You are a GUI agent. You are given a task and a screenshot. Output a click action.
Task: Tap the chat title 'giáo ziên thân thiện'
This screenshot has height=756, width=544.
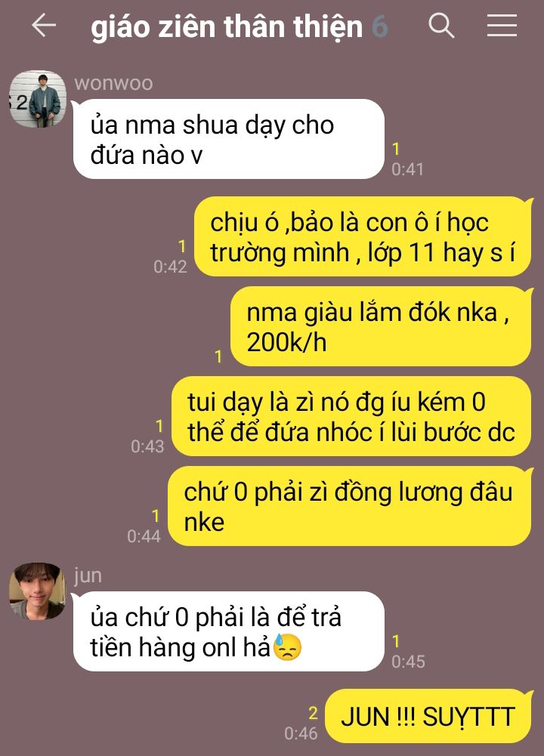coord(227,27)
